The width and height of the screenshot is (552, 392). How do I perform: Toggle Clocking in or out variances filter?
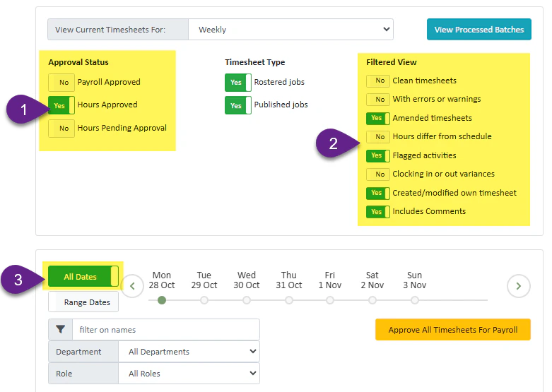377,174
